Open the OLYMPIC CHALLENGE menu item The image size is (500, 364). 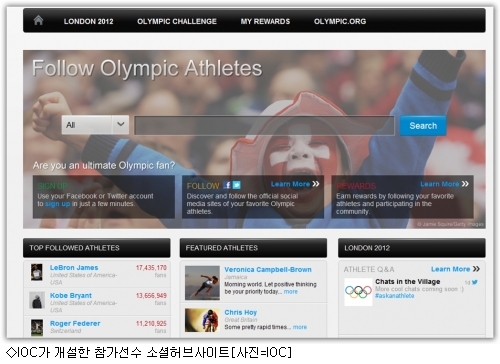point(177,21)
